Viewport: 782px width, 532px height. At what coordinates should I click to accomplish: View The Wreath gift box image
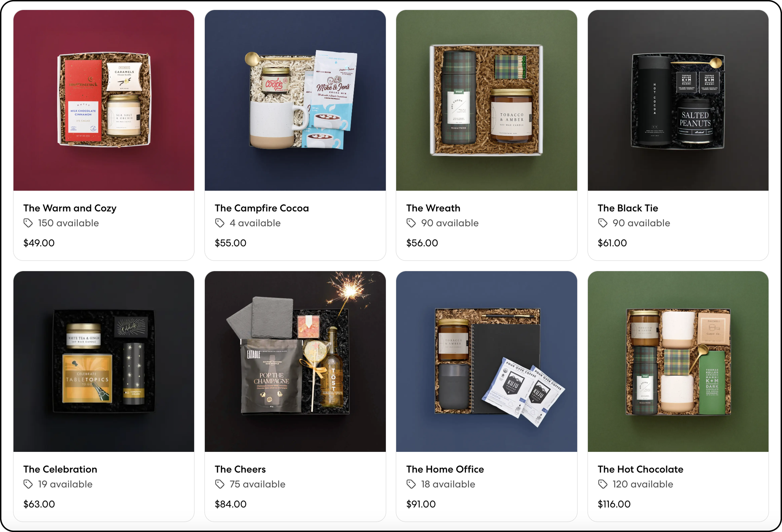click(x=487, y=100)
